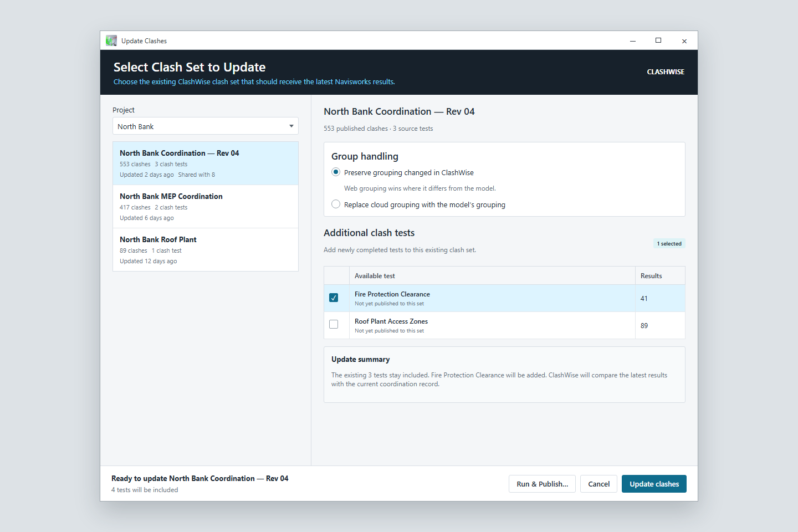Image resolution: width=798 pixels, height=532 pixels.
Task: Click the CLASHWISE brand label
Action: (666, 72)
